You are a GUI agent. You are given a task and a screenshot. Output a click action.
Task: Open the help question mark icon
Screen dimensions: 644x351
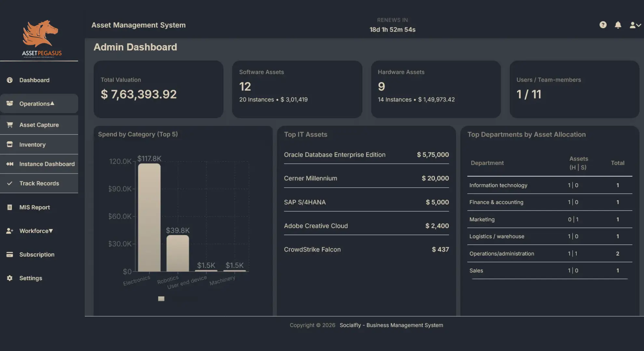(603, 25)
